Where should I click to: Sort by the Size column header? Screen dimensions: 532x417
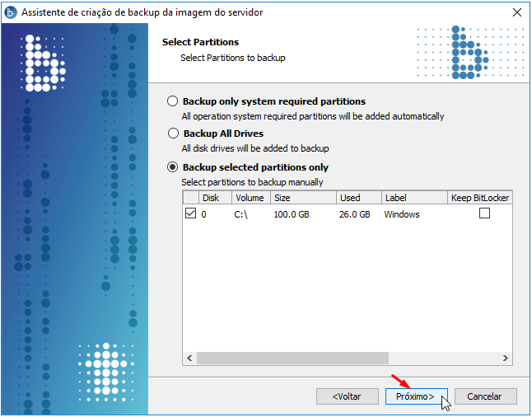pos(303,198)
